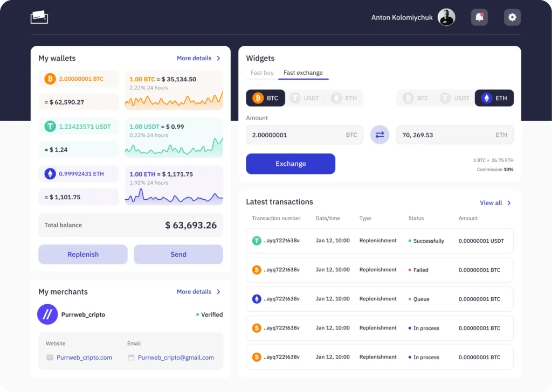The image size is (552, 392).
Task: Click the Bitcoin icon in My wallets
Action: (x=50, y=79)
